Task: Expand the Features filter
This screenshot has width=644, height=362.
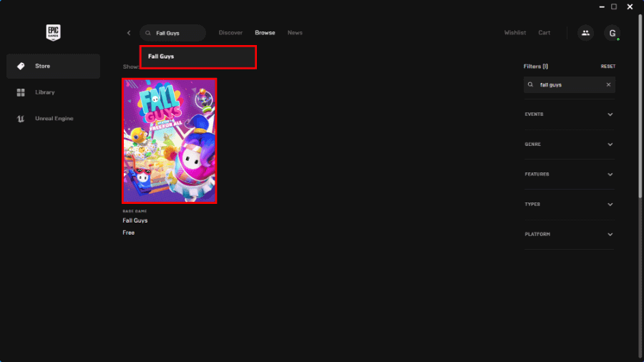Action: pos(570,175)
